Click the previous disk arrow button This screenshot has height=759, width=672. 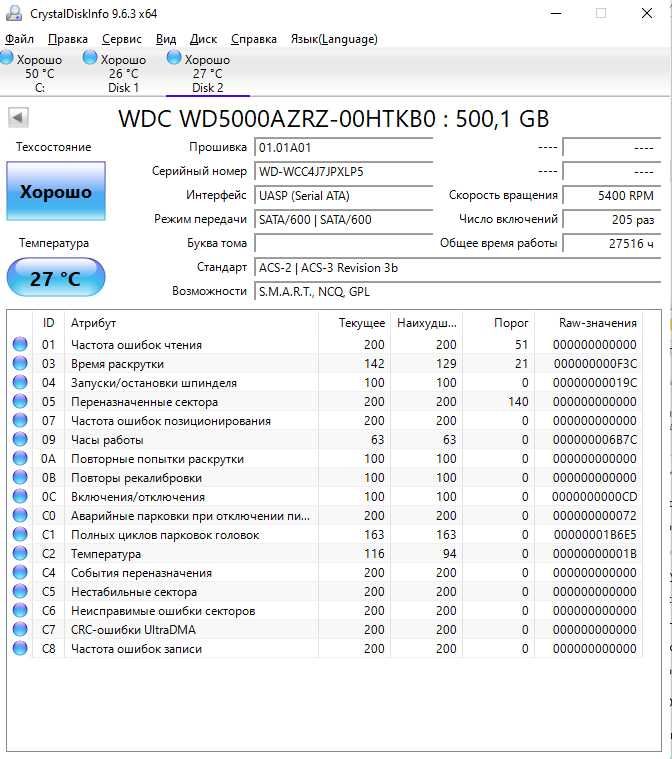coord(18,118)
